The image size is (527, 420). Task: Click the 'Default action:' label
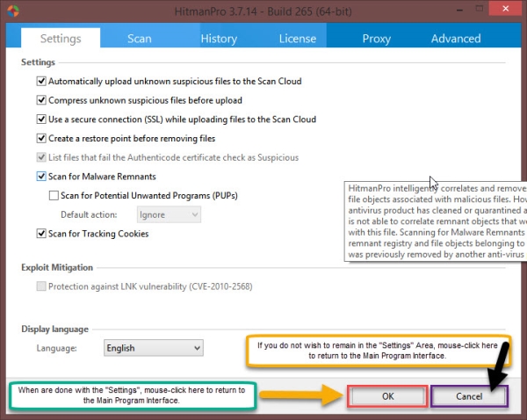89,214
